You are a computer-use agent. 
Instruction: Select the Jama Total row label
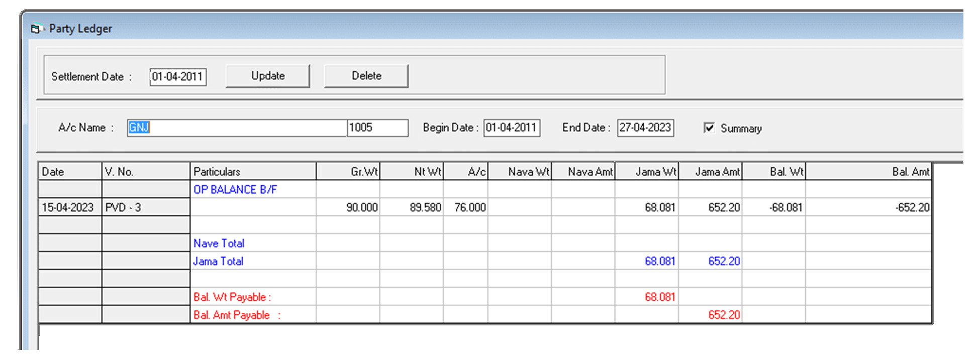219,262
